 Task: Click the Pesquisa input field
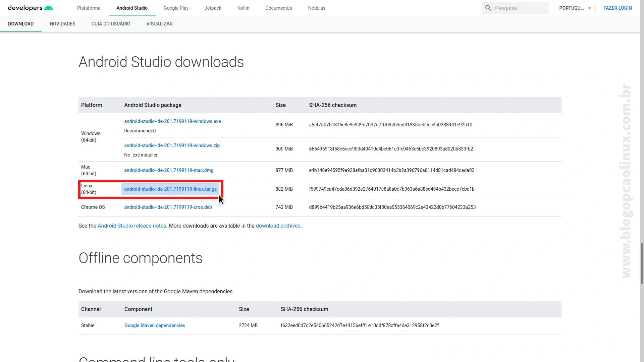pos(515,8)
